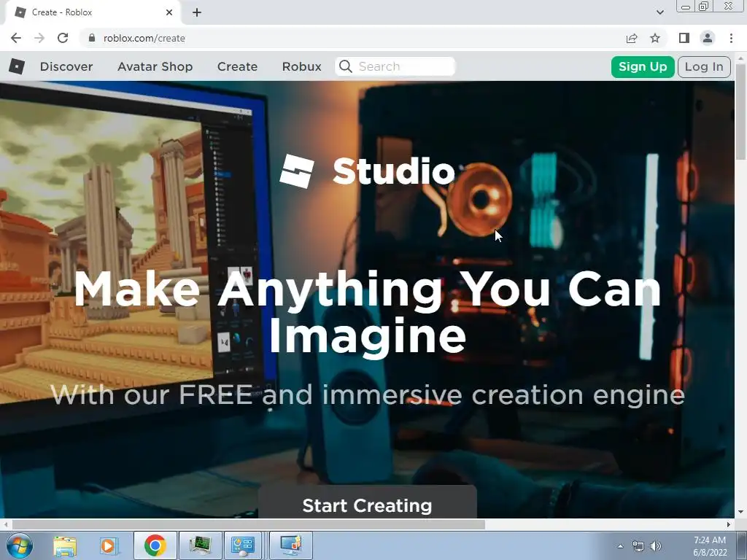Reload the page with refresh icon
This screenshot has height=560, width=747.
[x=63, y=38]
